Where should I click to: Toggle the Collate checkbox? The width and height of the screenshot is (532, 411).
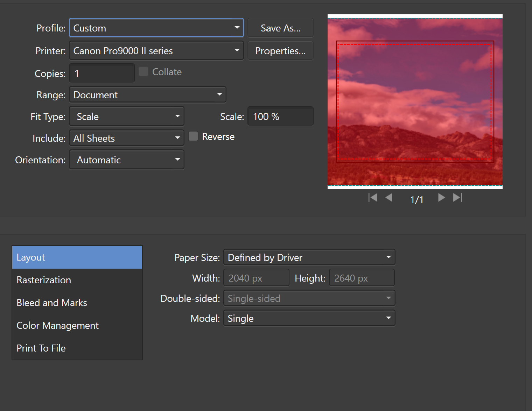[143, 72]
